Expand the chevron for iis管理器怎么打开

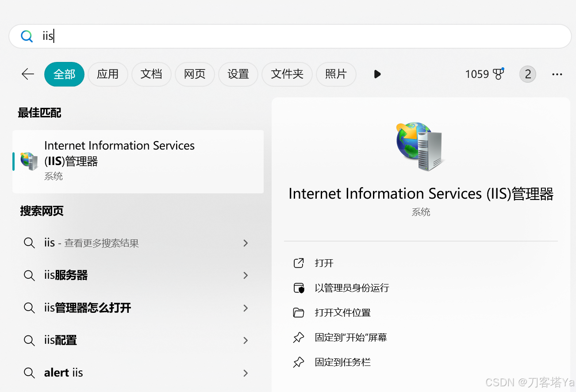[246, 308]
